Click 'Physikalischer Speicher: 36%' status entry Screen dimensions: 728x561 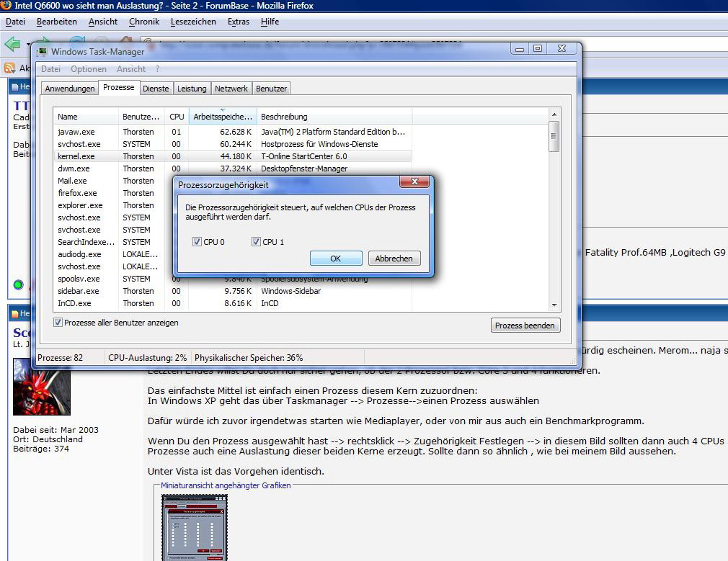point(249,358)
